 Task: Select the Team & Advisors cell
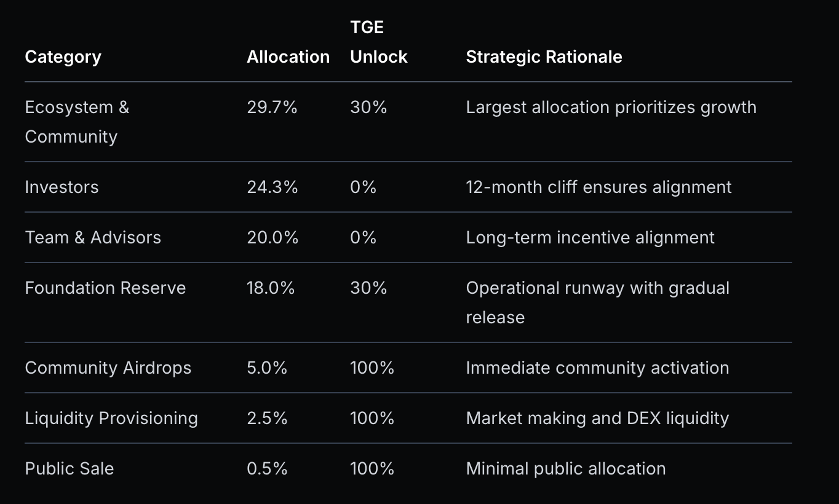[x=93, y=237]
